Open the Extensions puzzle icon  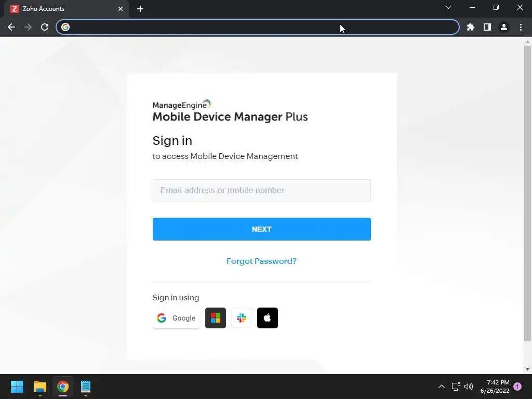click(x=471, y=27)
